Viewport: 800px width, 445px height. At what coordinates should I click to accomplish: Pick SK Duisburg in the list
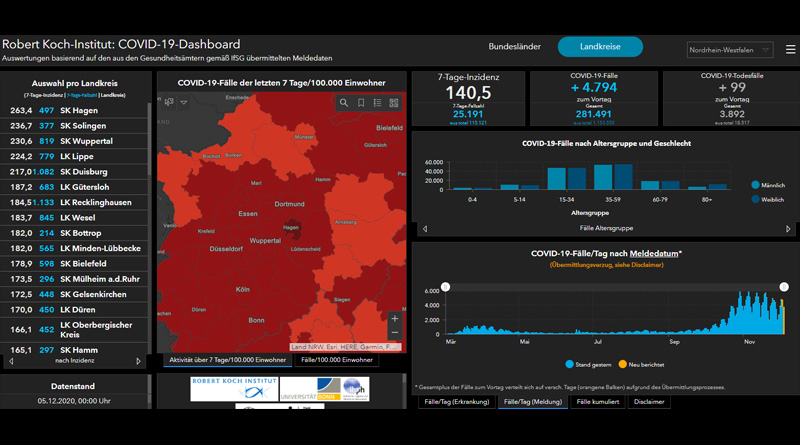tap(74, 172)
